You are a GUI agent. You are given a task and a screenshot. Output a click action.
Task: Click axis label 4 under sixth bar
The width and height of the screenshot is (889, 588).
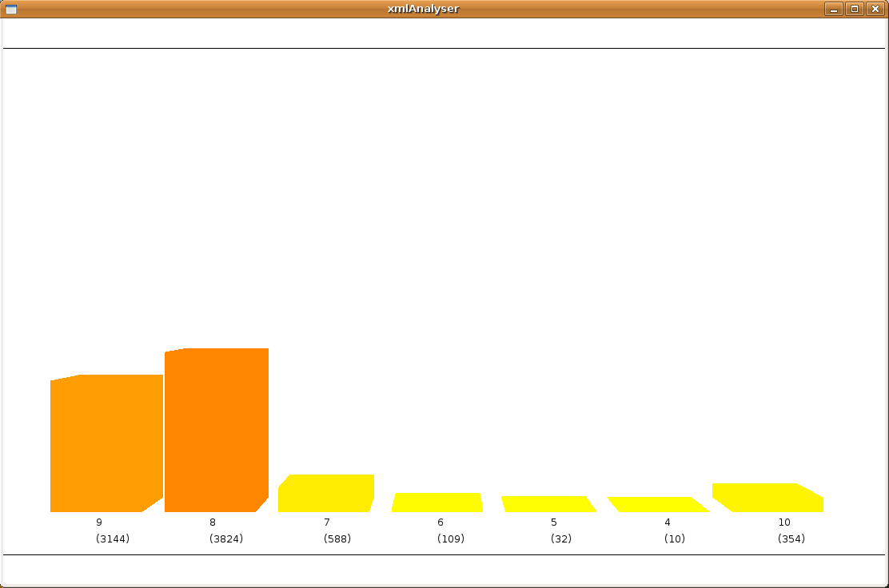(668, 522)
